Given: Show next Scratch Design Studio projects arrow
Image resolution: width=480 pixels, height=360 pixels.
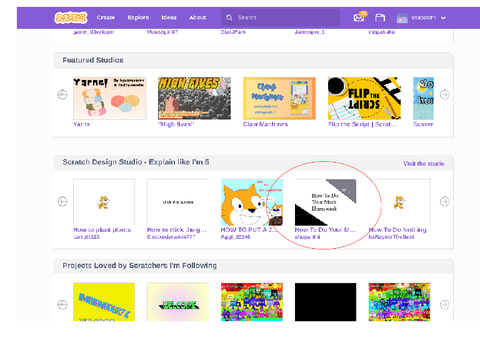Looking at the screenshot, I should (x=445, y=201).
